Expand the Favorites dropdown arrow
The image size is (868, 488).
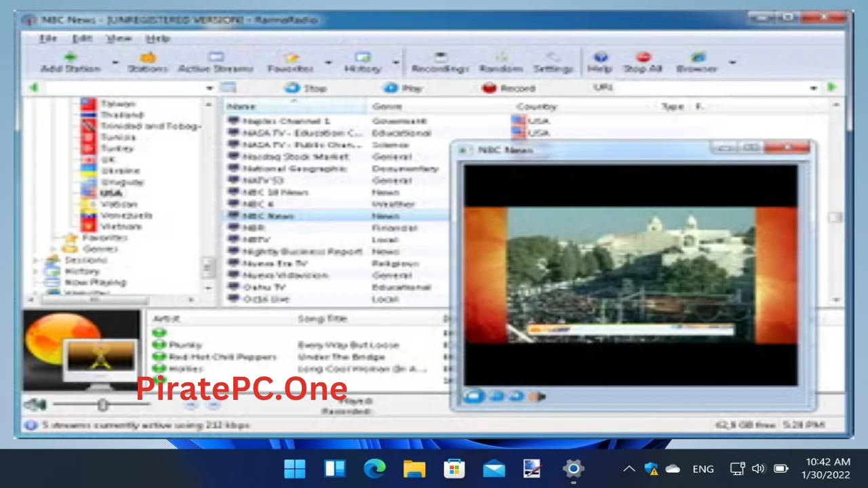(328, 63)
